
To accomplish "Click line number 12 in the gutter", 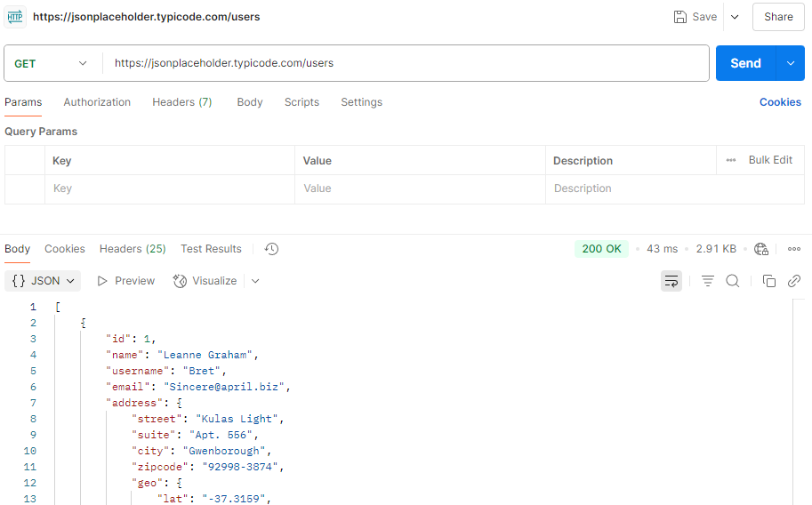I will 30,483.
